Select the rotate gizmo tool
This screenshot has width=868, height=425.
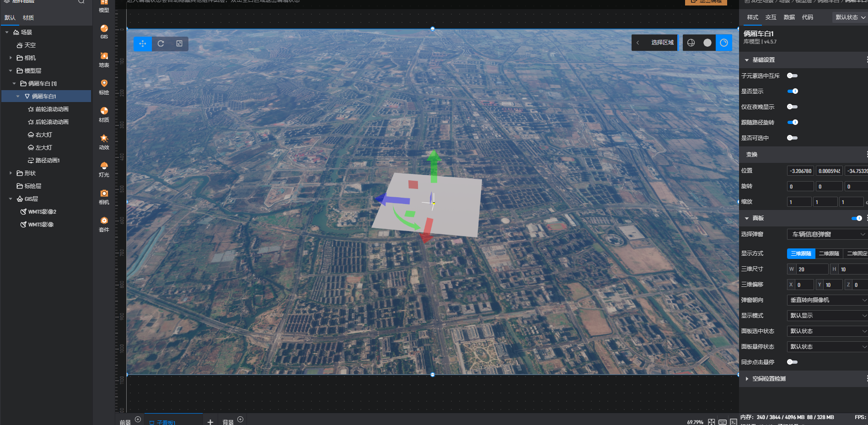tap(161, 43)
